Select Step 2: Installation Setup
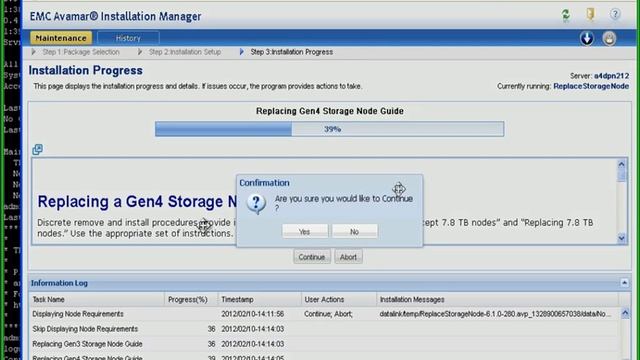Image resolution: width=640 pixels, height=360 pixels. click(x=185, y=52)
